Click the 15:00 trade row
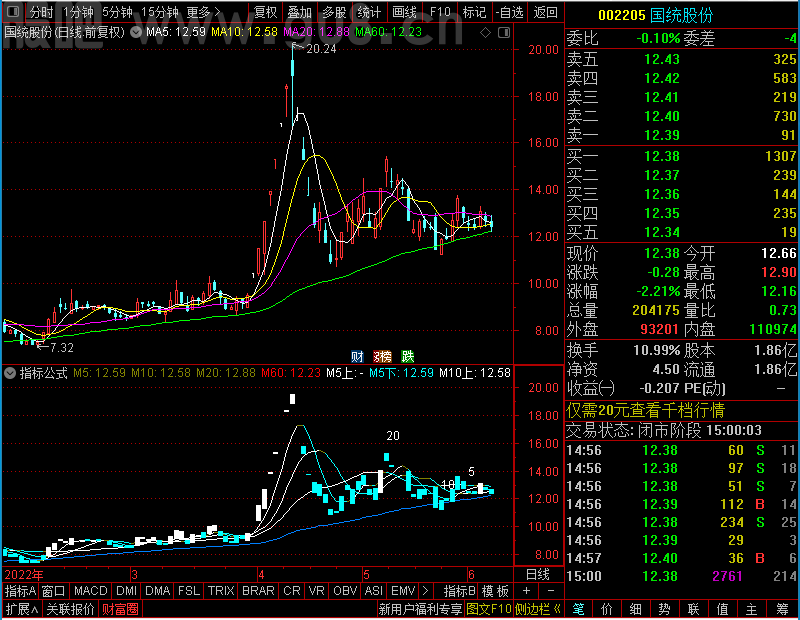This screenshot has height=620, width=800. click(681, 577)
